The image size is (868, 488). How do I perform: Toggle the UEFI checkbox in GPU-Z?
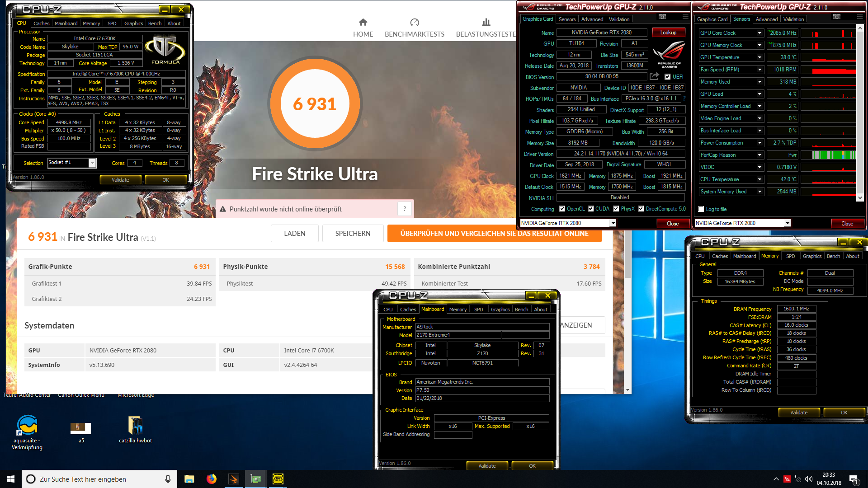click(667, 77)
